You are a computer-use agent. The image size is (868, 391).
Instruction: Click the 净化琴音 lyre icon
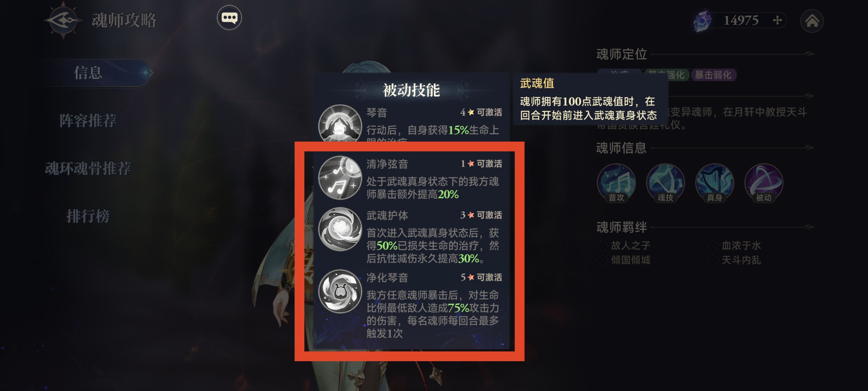(x=340, y=291)
